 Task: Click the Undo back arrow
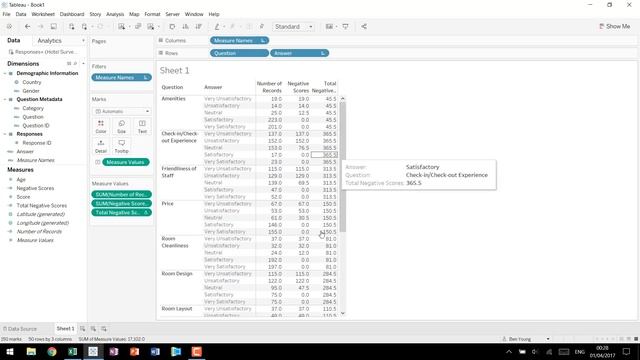pos(27,27)
